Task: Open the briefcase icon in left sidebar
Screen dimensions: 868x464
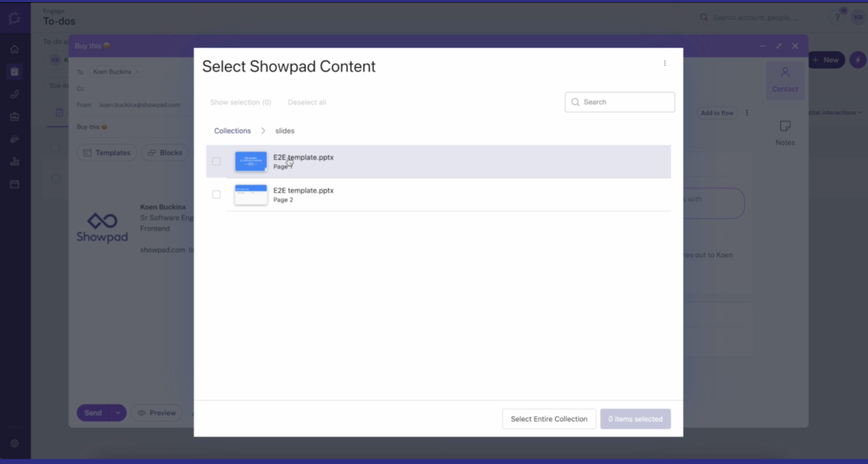Action: point(15,116)
